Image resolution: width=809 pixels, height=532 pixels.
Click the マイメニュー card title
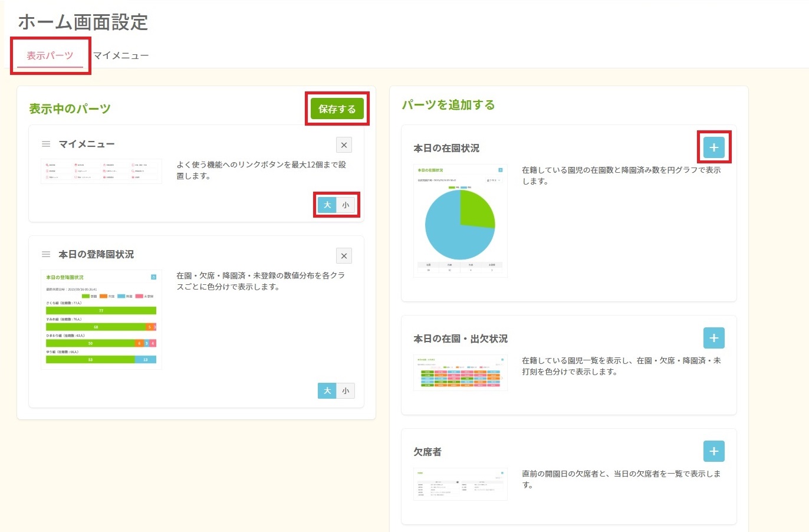87,144
